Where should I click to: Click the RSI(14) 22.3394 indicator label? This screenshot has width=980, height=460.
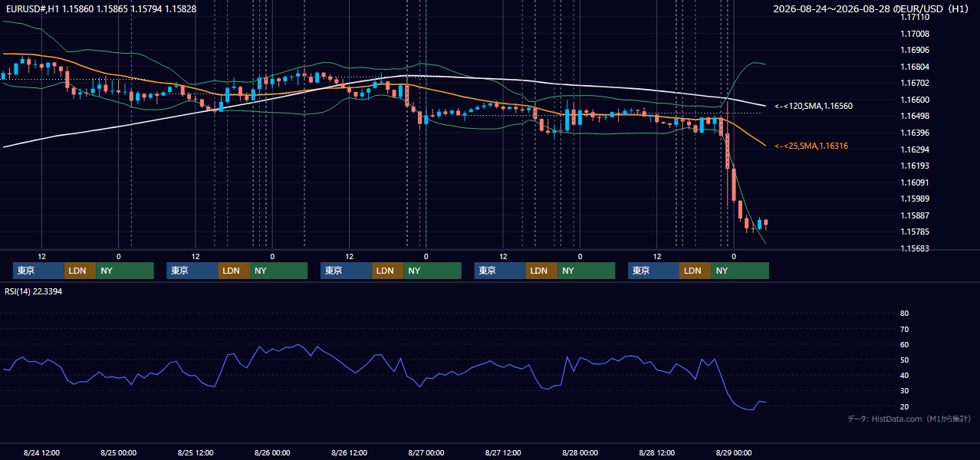tap(33, 291)
